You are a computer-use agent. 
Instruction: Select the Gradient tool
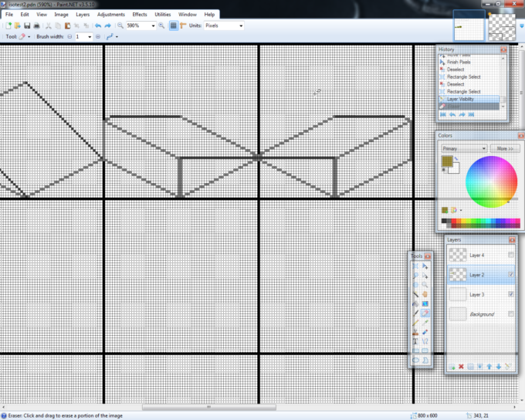(x=425, y=303)
